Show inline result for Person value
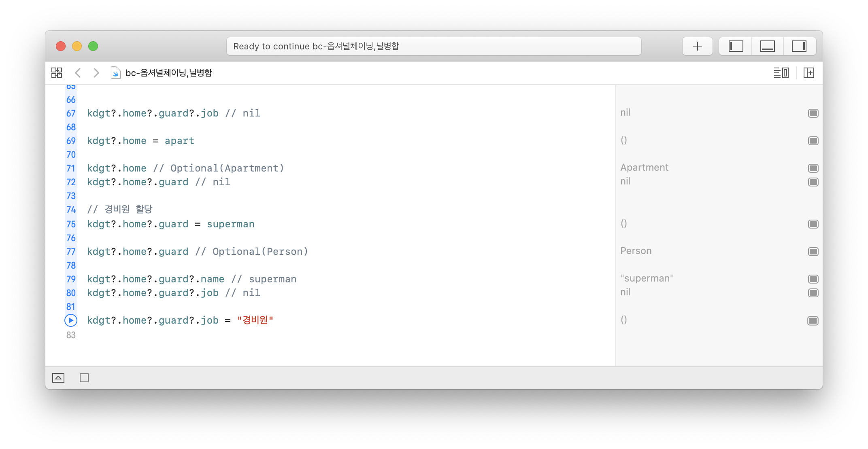 [x=813, y=252]
